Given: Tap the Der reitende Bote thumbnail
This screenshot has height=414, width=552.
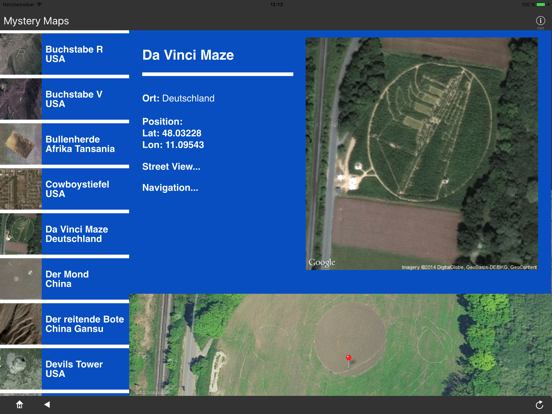Looking at the screenshot, I should pyautogui.click(x=21, y=324).
